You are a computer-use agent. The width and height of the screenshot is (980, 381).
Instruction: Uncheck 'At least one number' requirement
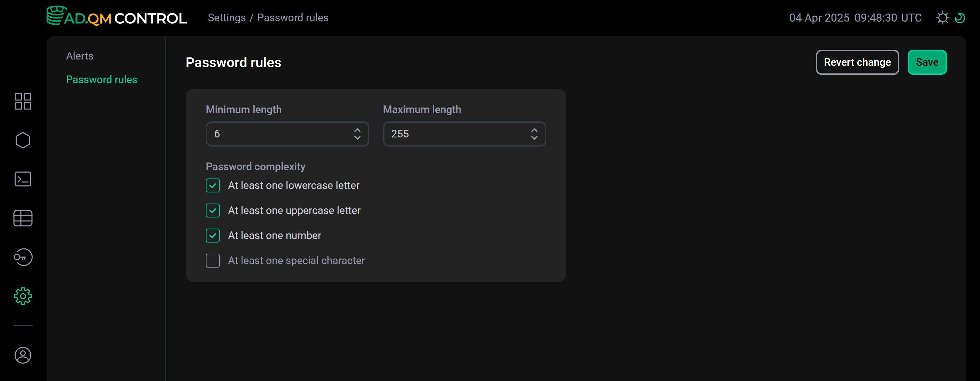[x=213, y=235]
